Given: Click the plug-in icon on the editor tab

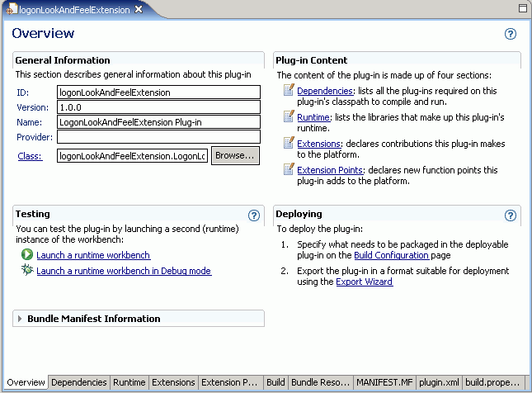Looking at the screenshot, I should [11, 9].
